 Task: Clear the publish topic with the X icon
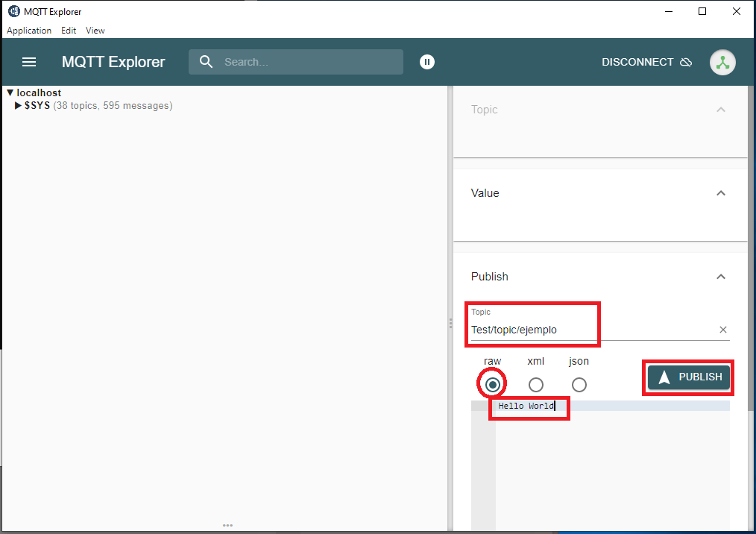coord(722,330)
